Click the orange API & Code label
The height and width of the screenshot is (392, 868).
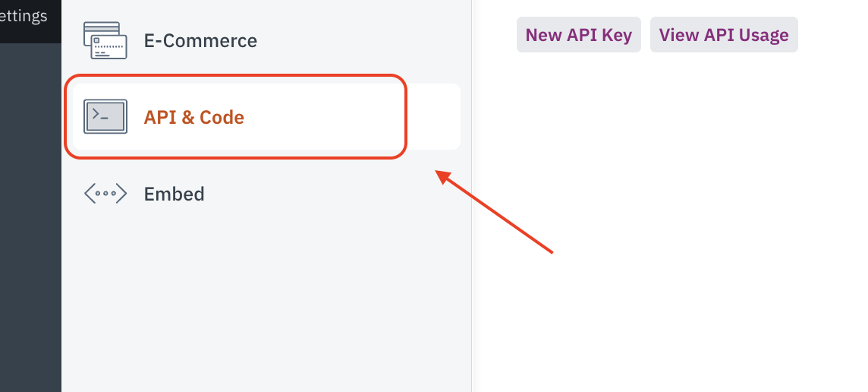[193, 117]
